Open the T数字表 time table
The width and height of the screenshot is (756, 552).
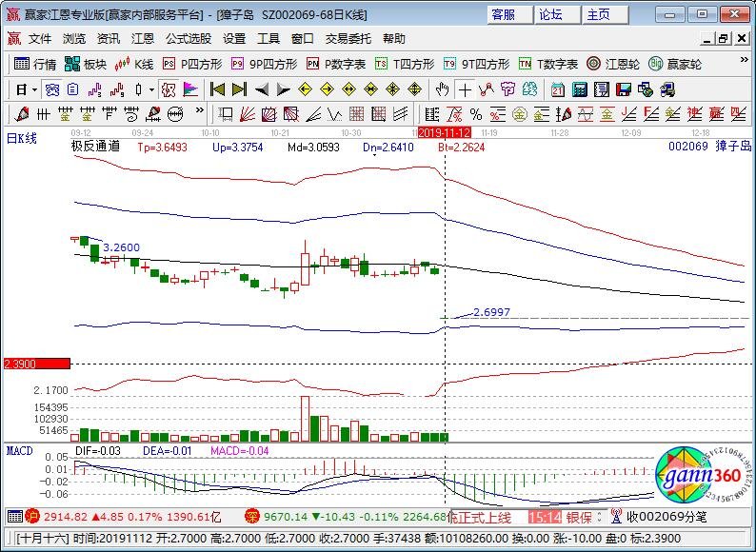(x=548, y=64)
